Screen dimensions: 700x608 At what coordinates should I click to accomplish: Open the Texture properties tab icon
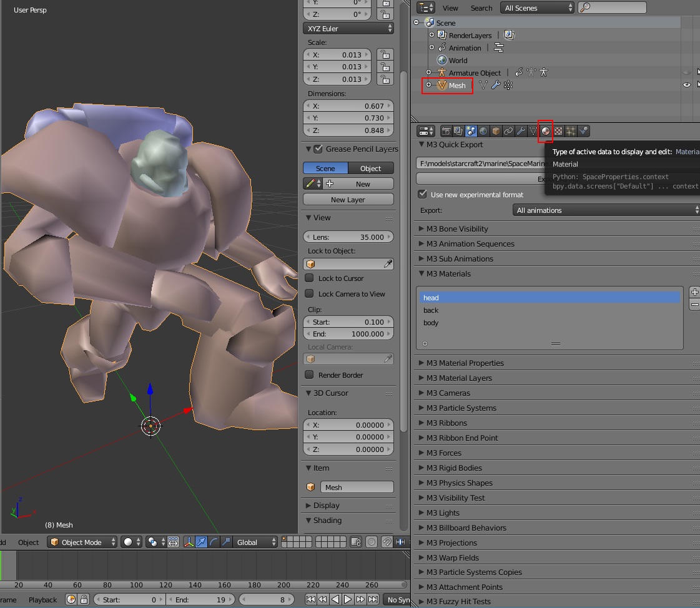pos(558,131)
